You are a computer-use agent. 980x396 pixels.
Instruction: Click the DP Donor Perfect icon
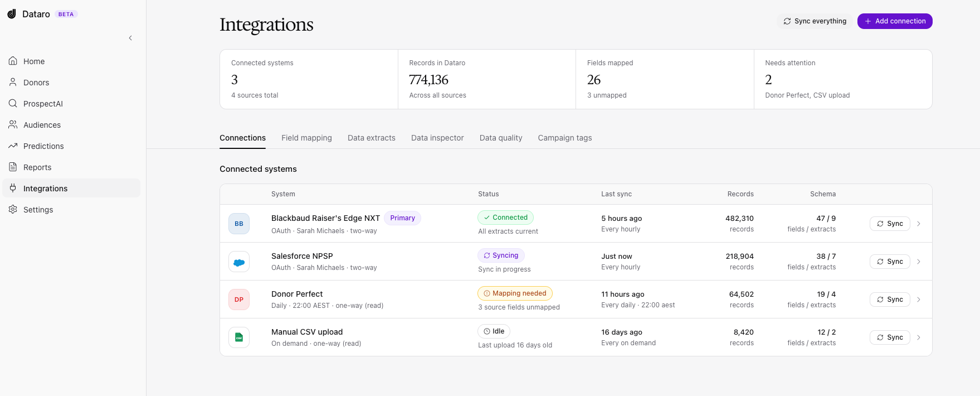239,300
